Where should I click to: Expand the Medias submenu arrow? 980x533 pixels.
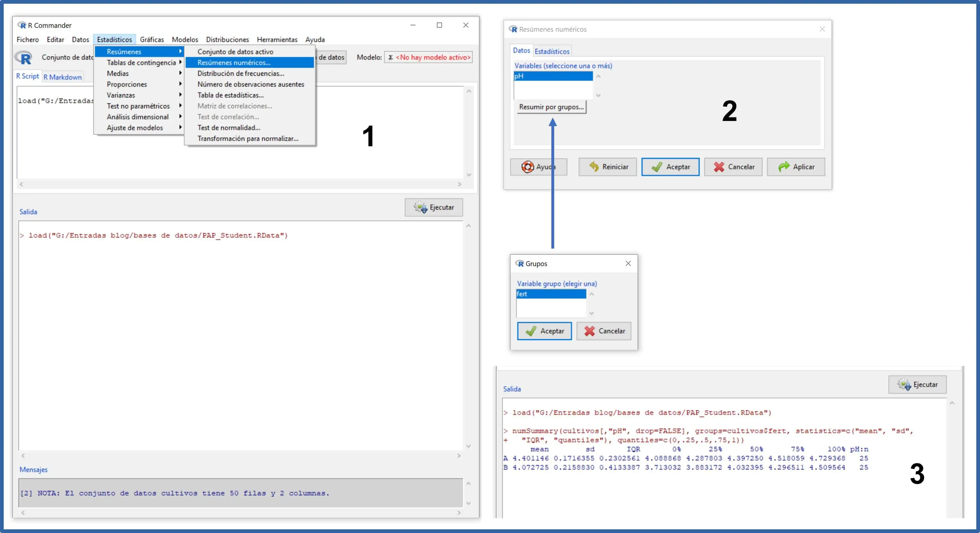[180, 73]
